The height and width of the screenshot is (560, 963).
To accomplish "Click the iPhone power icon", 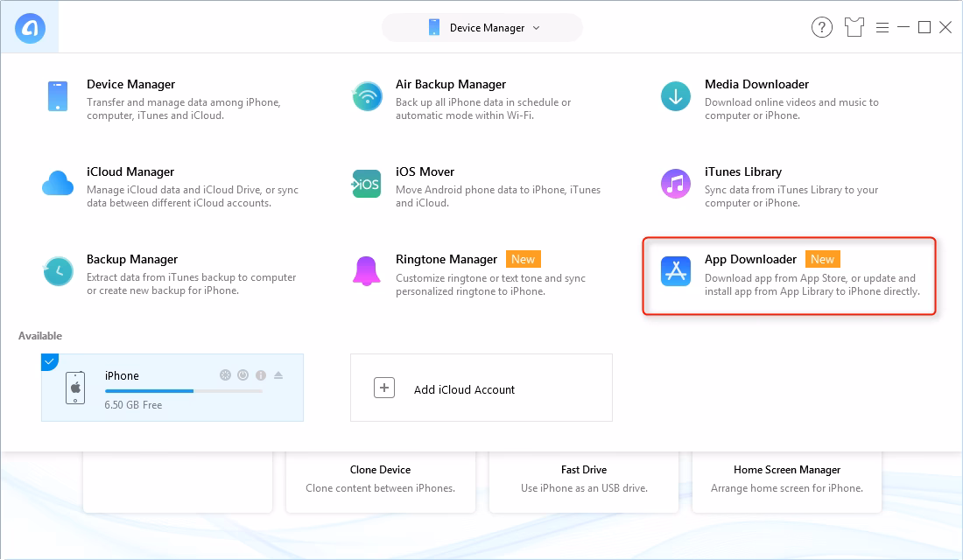I will point(243,374).
